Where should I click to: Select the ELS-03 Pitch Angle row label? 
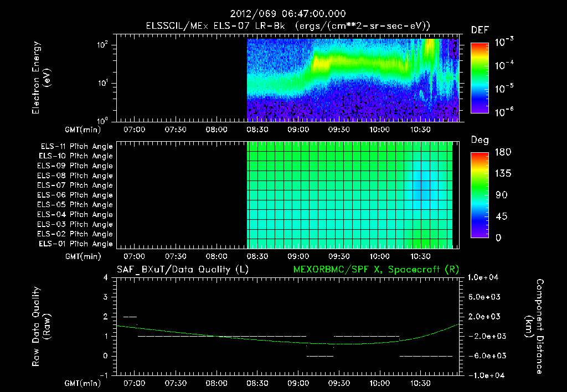pos(75,225)
